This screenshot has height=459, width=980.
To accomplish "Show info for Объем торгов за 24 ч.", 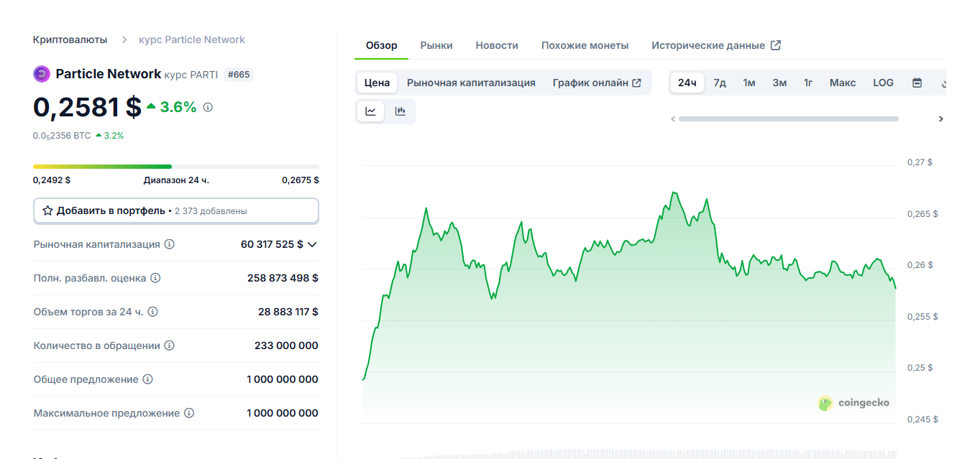I will pyautogui.click(x=152, y=312).
